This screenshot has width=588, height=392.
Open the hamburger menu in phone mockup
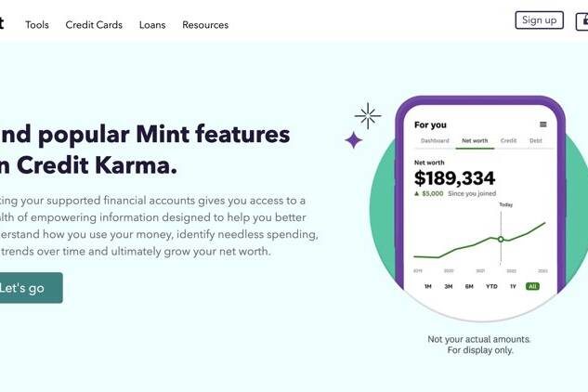pos(542,124)
